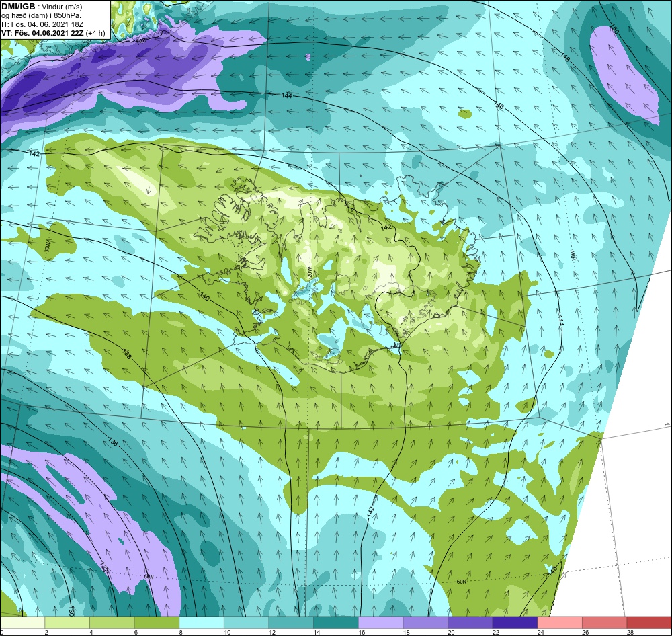This screenshot has height=636, width=672.
Task: Pick the 12–14 m/s teal legend swatch
Action: [x=291, y=623]
